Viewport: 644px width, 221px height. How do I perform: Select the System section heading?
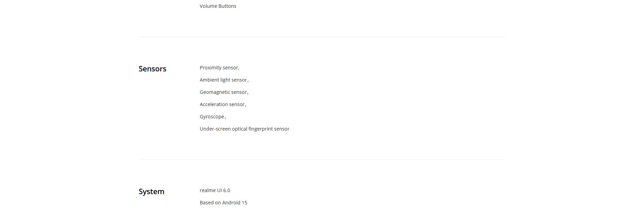point(151,191)
